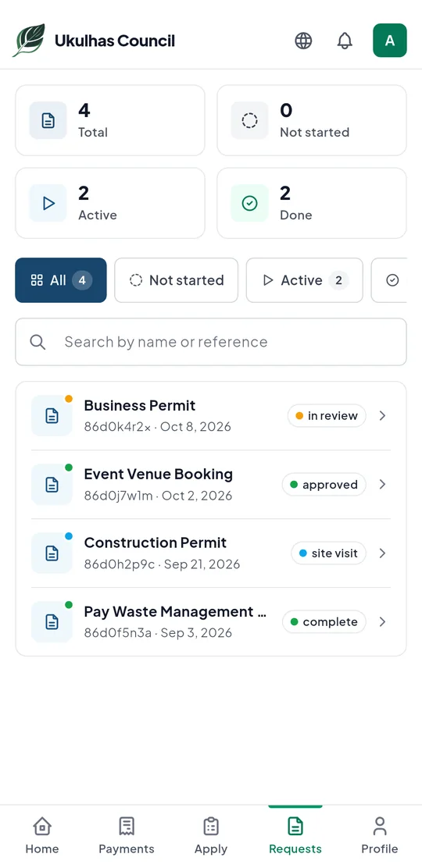Select the All filter tab
This screenshot has height=868, width=422.
pos(61,280)
